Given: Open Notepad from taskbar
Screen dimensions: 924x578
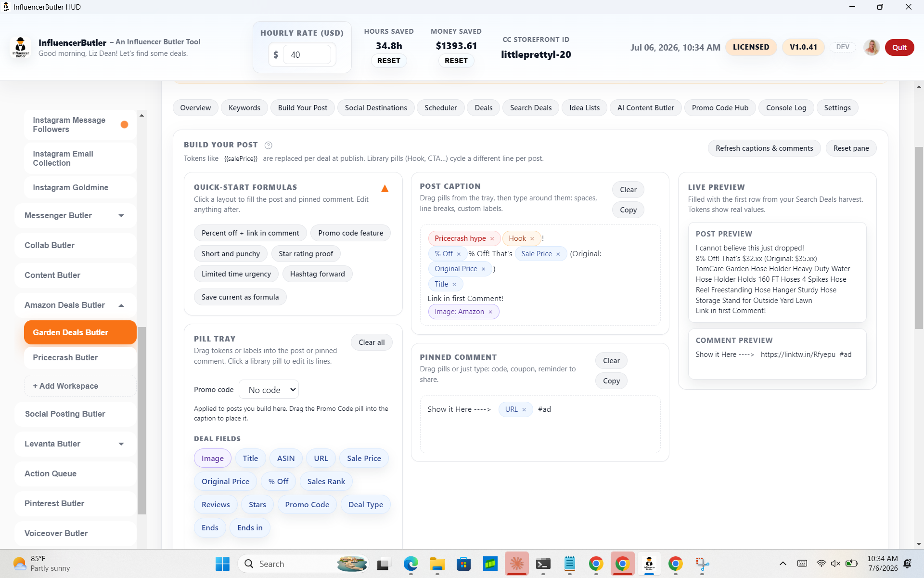Looking at the screenshot, I should click(x=570, y=564).
